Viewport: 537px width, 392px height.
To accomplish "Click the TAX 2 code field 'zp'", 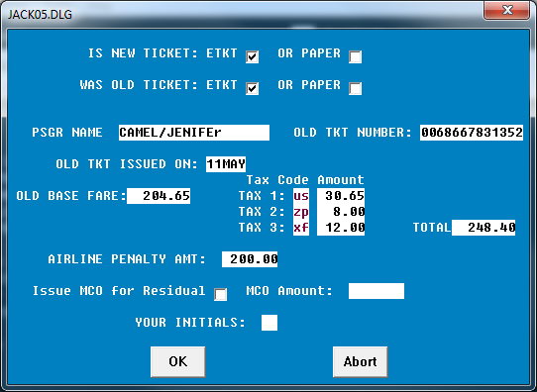I will point(301,212).
